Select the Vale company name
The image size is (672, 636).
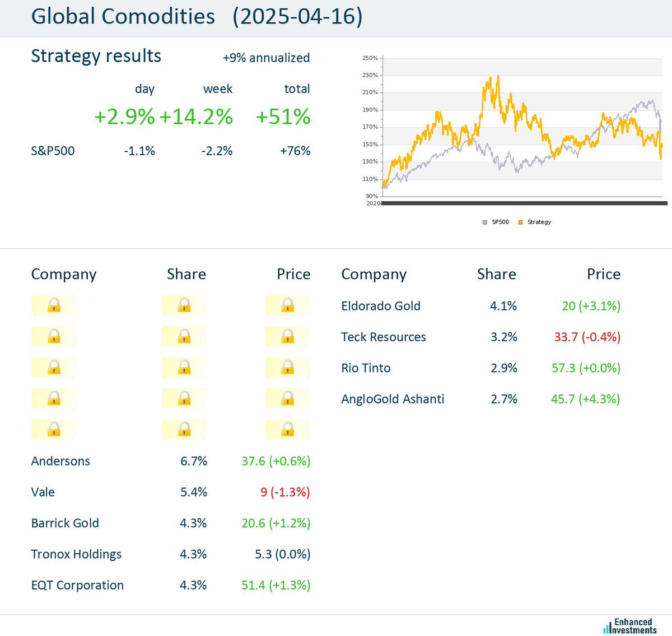(43, 492)
